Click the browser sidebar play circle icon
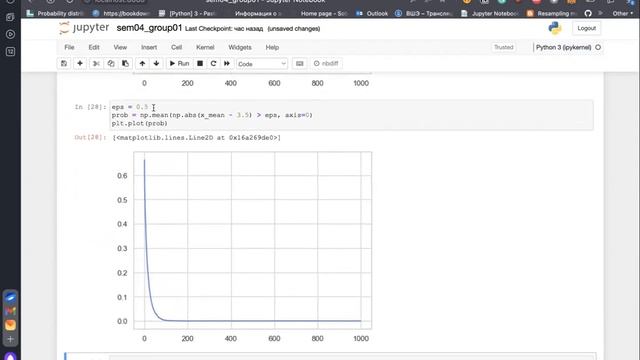This screenshot has height=360, width=640. (11, 34)
